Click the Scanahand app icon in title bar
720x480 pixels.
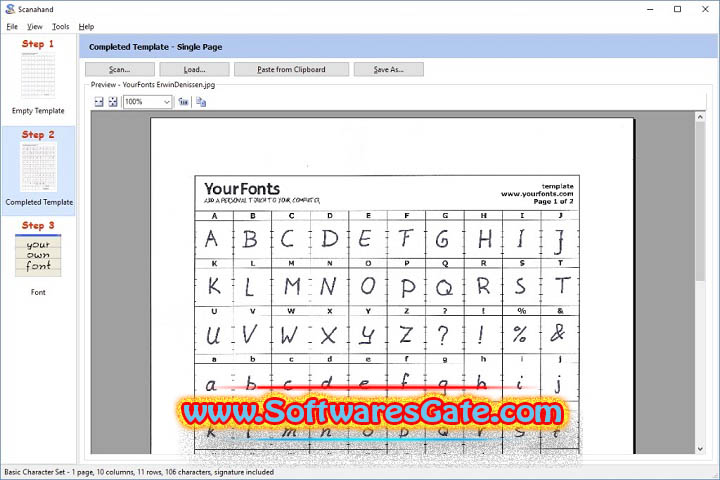[x=10, y=9]
